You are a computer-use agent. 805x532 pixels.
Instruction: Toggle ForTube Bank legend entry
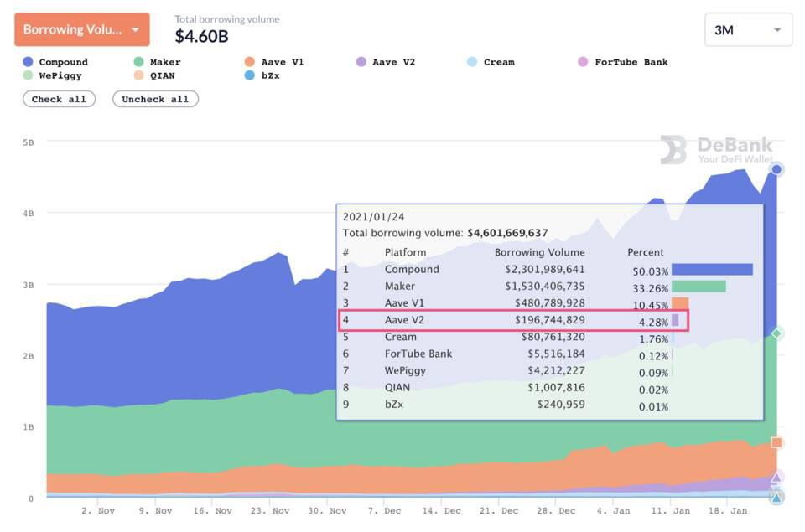[623, 62]
